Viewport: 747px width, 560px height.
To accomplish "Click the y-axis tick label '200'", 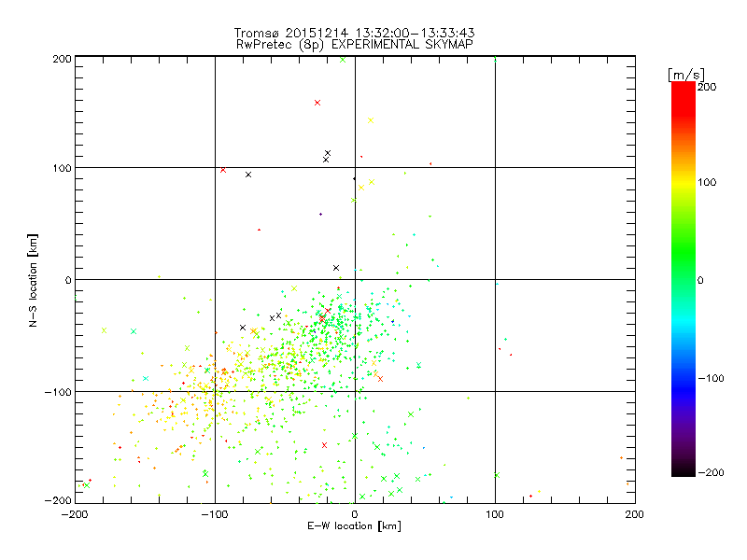I will pos(63,59).
